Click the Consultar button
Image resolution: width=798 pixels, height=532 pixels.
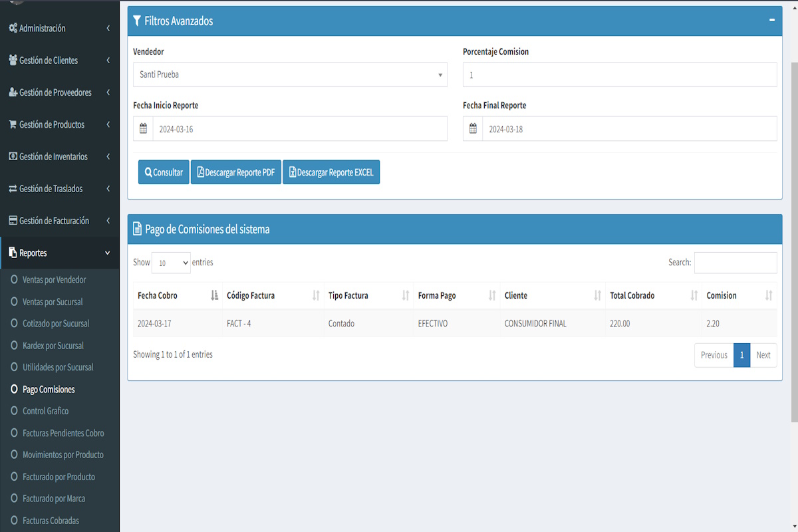click(164, 172)
